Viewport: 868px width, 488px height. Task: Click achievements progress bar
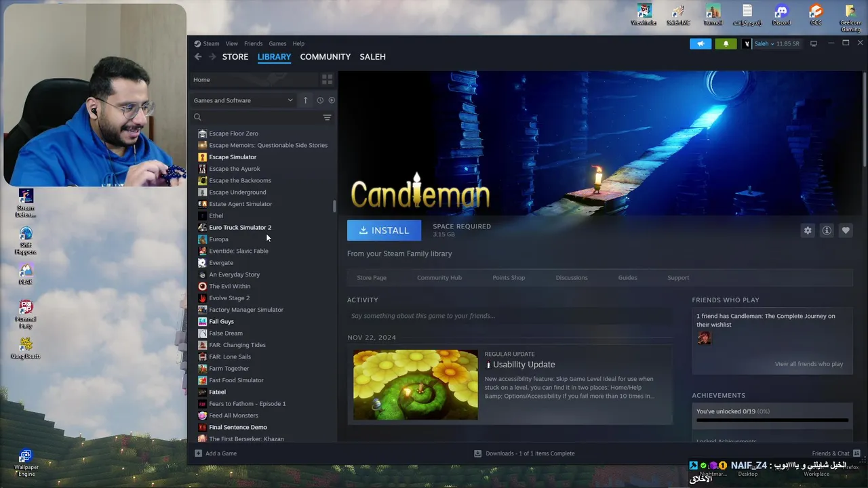tap(772, 420)
